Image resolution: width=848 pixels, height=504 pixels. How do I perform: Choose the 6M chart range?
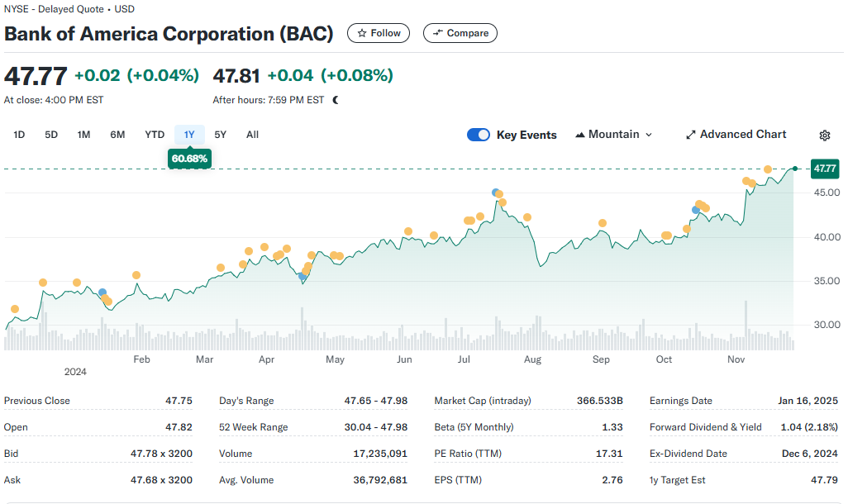click(x=117, y=135)
